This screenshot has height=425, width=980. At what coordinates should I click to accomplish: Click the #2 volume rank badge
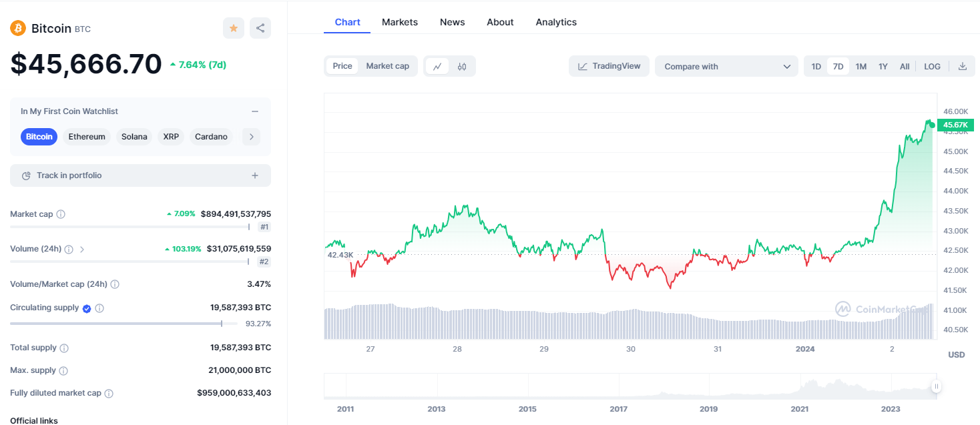(264, 262)
